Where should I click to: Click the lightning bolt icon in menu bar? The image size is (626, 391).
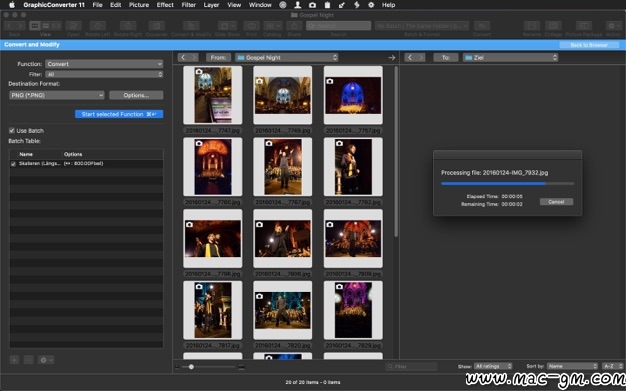(357, 5)
